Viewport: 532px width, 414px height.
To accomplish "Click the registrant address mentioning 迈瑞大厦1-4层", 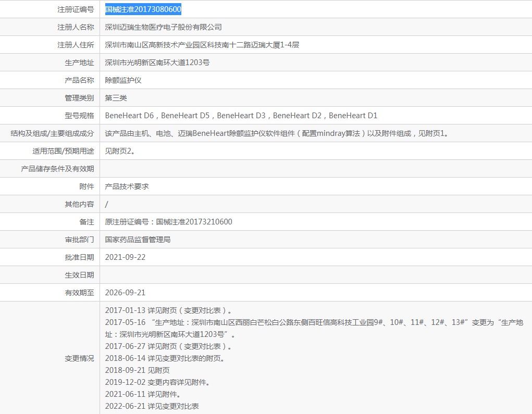I will click(x=202, y=45).
